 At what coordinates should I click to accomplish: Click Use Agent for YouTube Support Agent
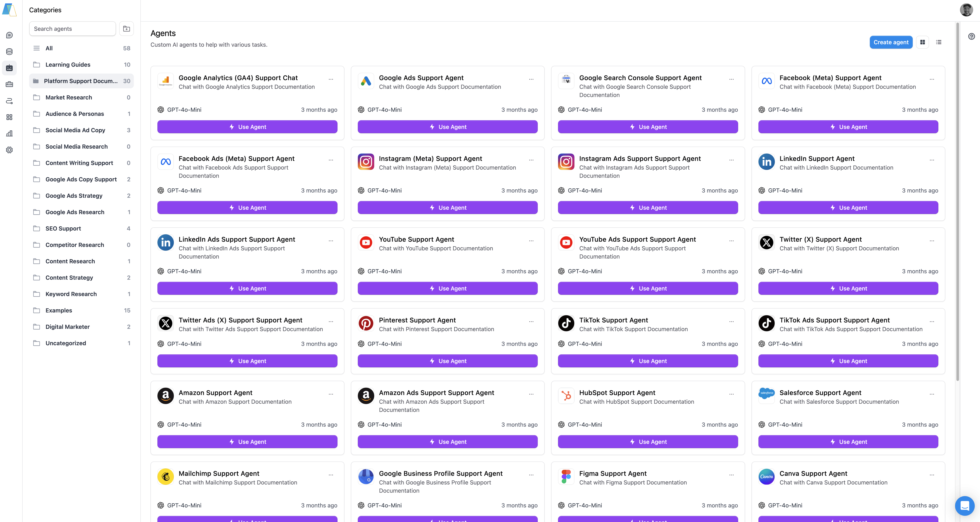(447, 288)
